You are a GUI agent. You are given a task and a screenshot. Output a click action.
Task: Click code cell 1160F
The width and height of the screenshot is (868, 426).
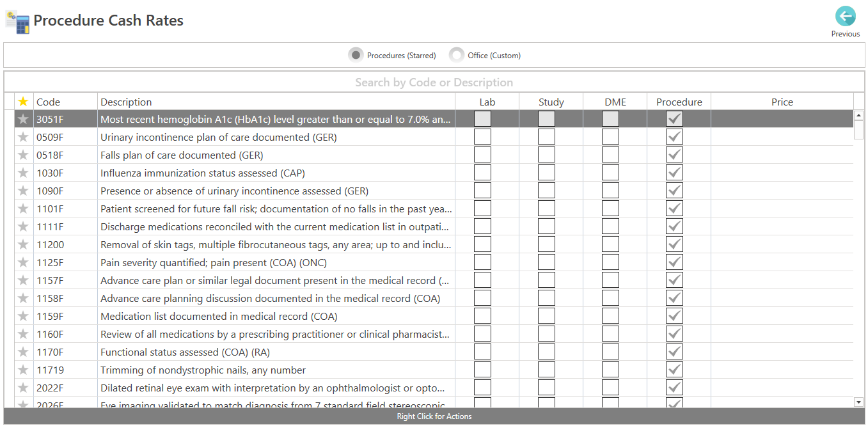65,334
